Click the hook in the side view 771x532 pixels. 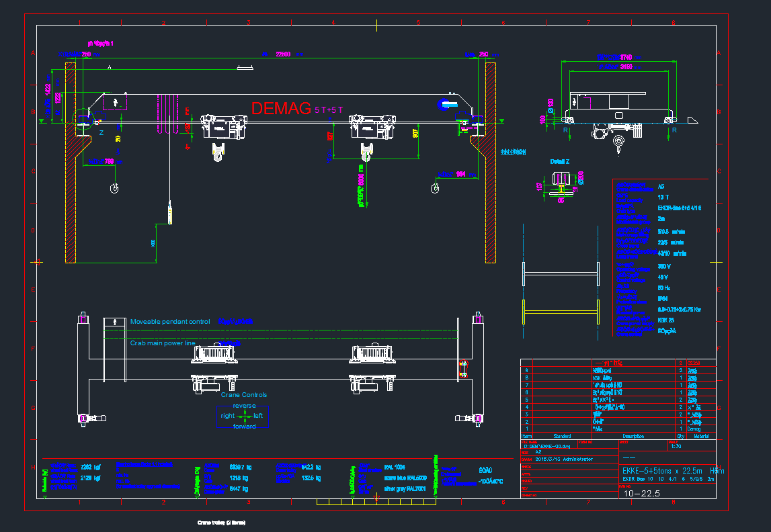(x=618, y=142)
